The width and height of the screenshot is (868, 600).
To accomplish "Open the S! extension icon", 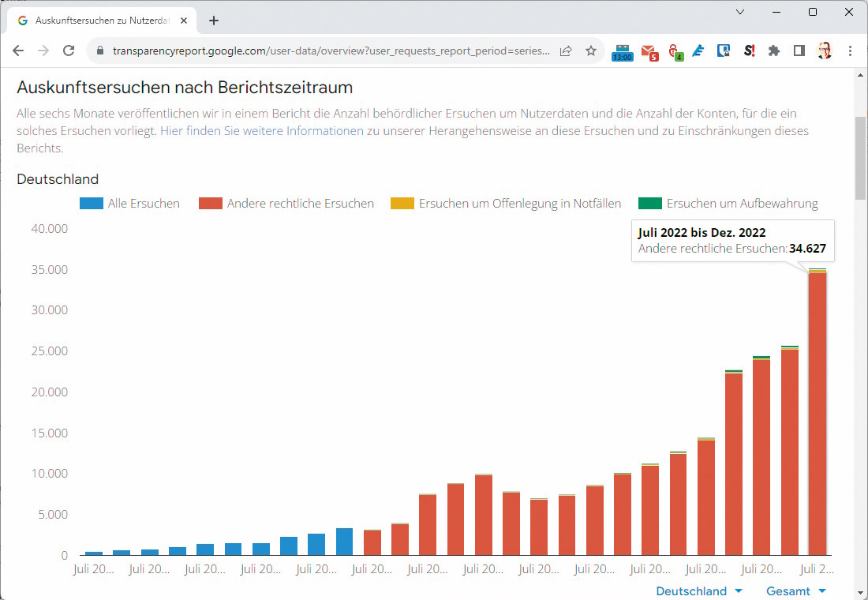I will click(749, 51).
